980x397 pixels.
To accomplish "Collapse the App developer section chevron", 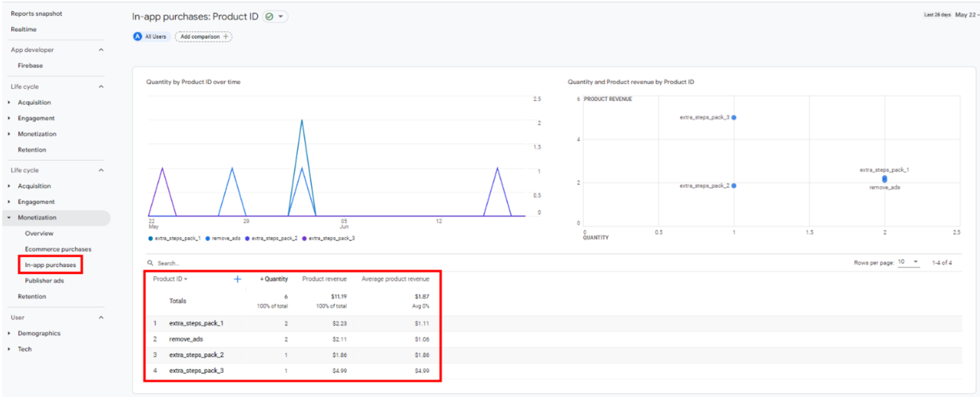I will (x=101, y=50).
